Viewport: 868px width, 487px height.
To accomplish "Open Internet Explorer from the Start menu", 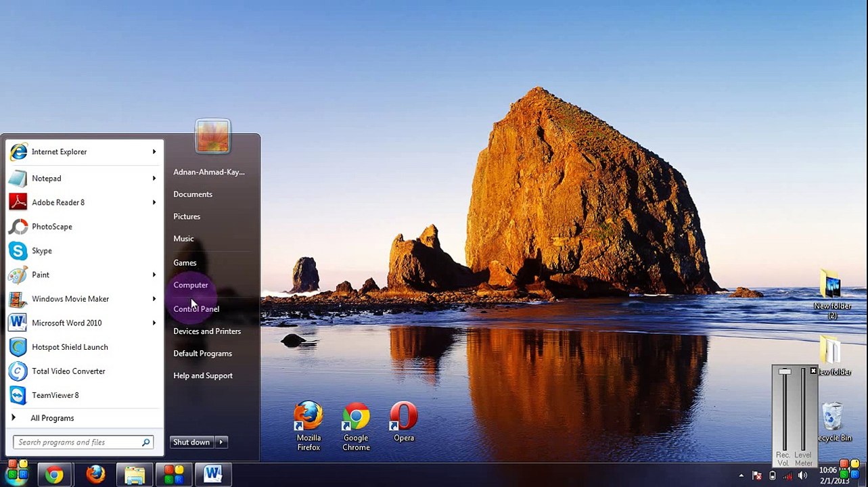I will (x=85, y=152).
